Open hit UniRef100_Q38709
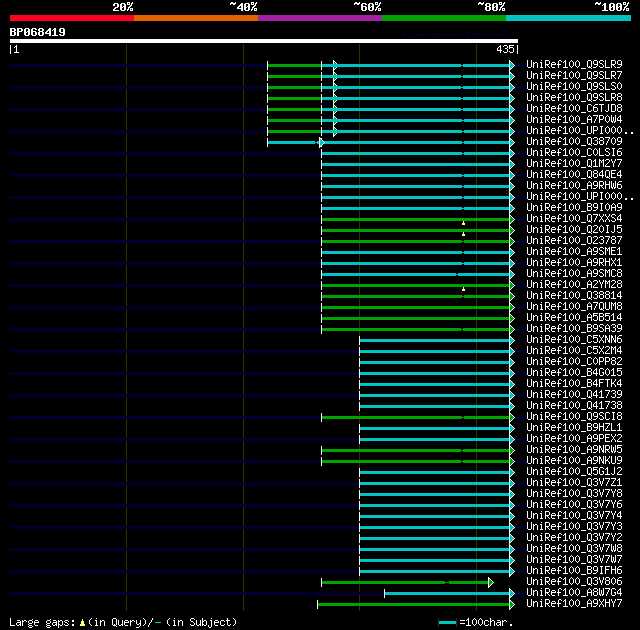This screenshot has height=630, width=640. click(574, 142)
